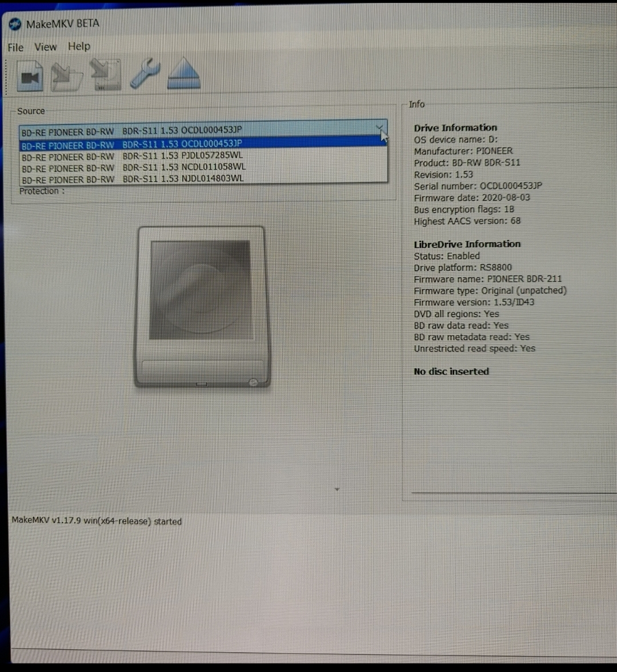Click the large optical drive image
The width and height of the screenshot is (617, 672).
click(x=202, y=307)
